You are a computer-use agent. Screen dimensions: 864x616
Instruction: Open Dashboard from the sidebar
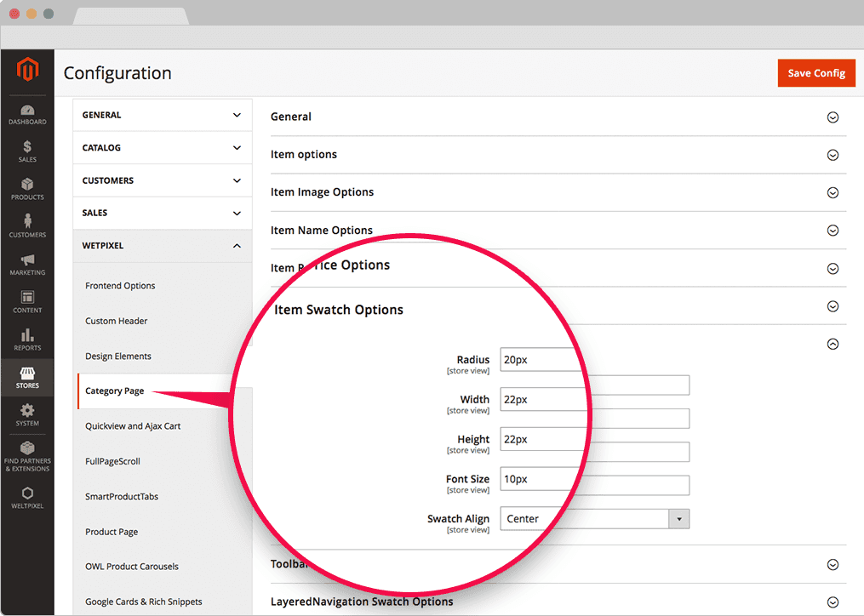tap(27, 115)
